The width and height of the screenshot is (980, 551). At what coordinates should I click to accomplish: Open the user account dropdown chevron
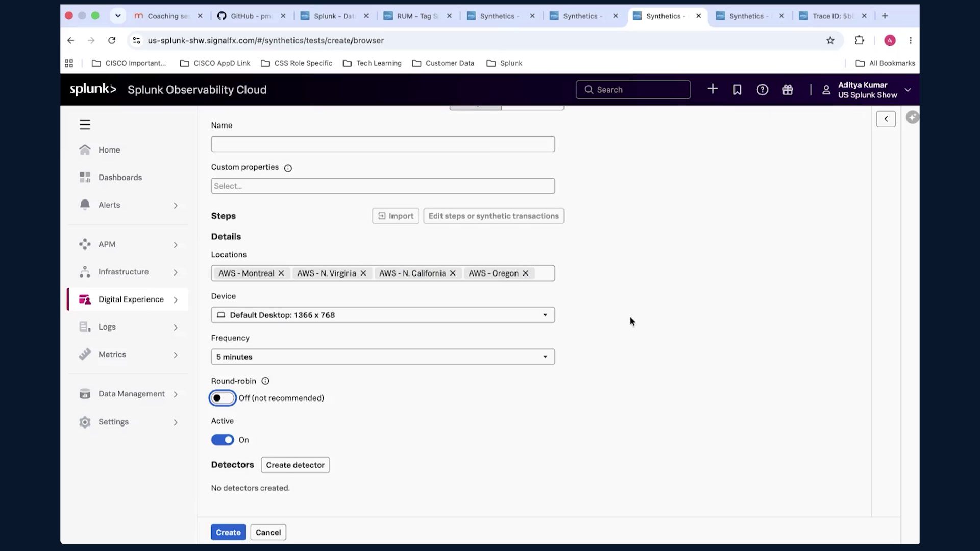[x=908, y=90]
